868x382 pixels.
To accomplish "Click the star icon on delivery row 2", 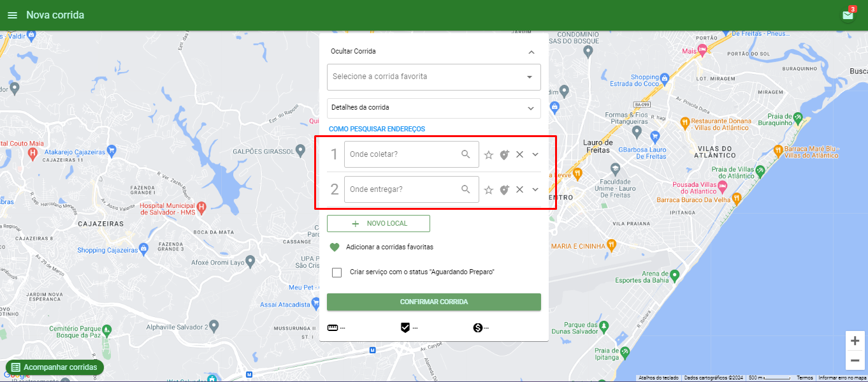I will coord(489,189).
